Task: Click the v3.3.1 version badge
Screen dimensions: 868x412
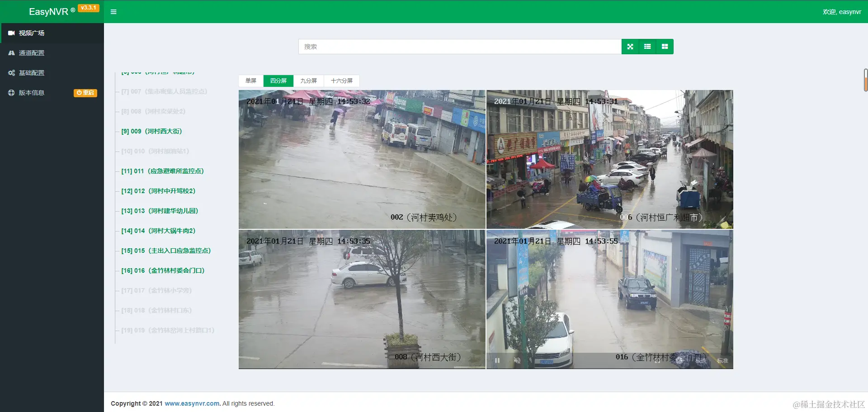Action: [x=89, y=8]
